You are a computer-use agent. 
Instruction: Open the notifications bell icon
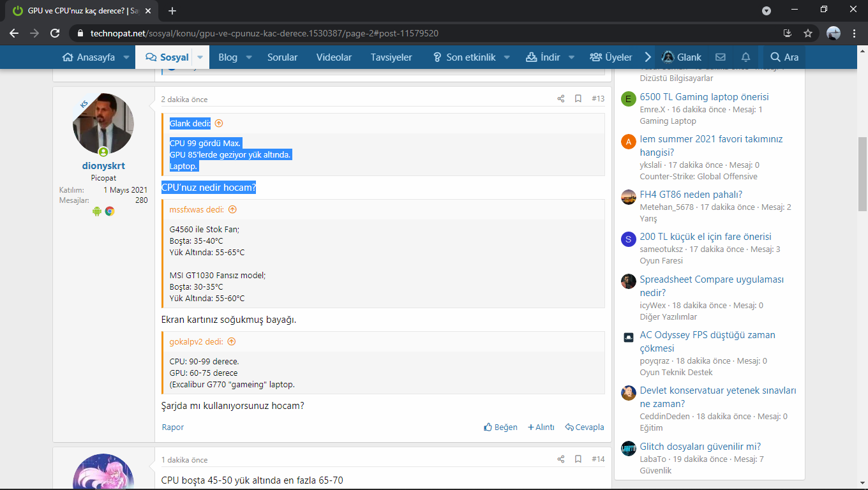click(x=745, y=57)
